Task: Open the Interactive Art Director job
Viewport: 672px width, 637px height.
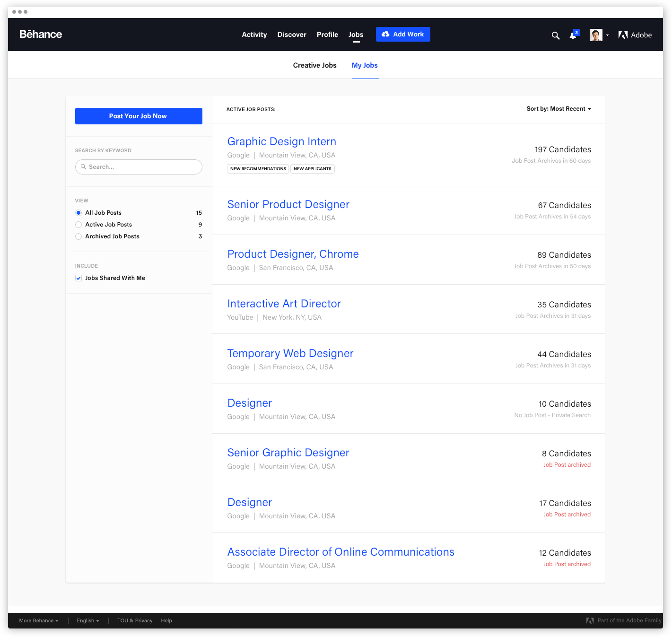Action: [x=284, y=304]
